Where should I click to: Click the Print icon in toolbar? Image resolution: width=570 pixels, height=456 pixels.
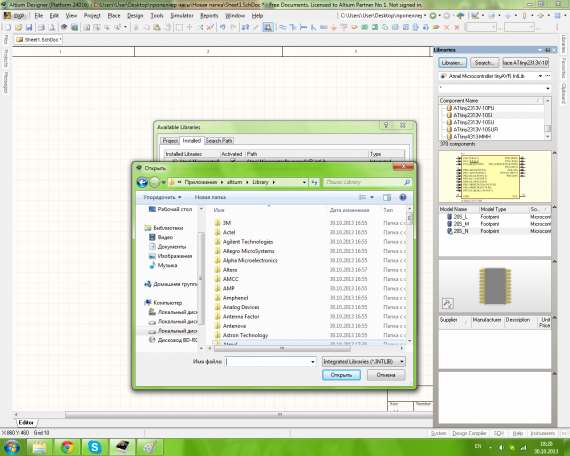(41, 27)
